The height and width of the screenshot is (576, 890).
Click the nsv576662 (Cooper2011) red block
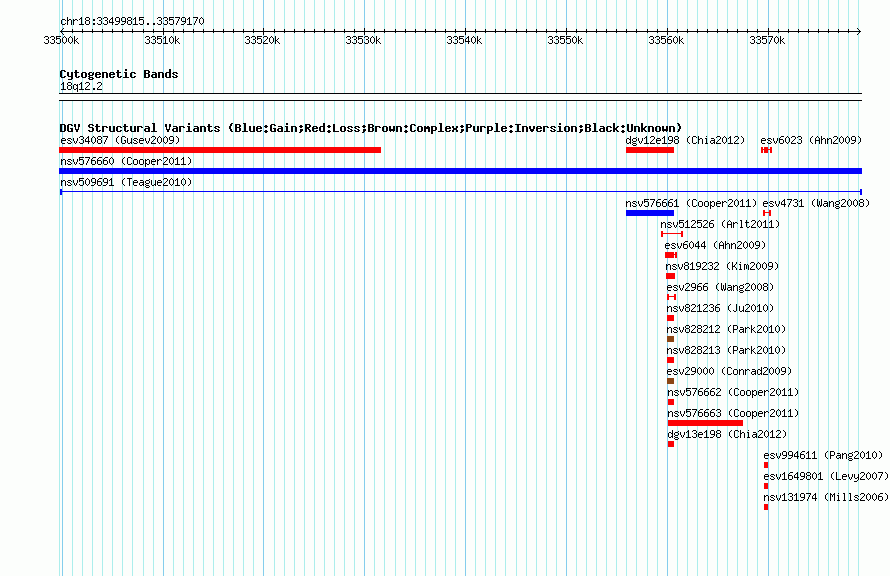pyautogui.click(x=671, y=402)
